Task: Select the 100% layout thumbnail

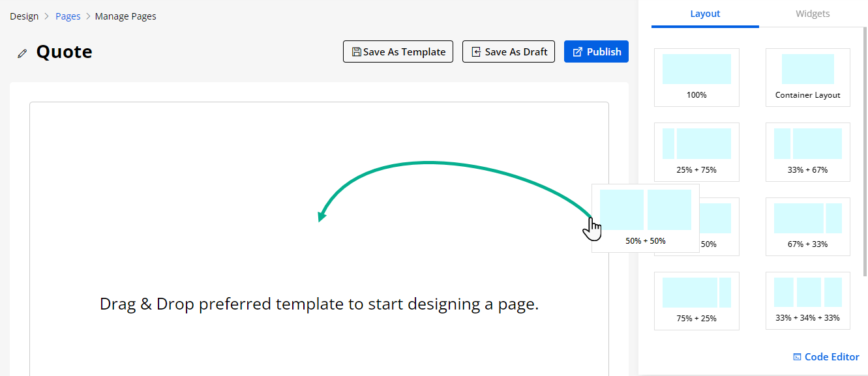Action: click(696, 77)
